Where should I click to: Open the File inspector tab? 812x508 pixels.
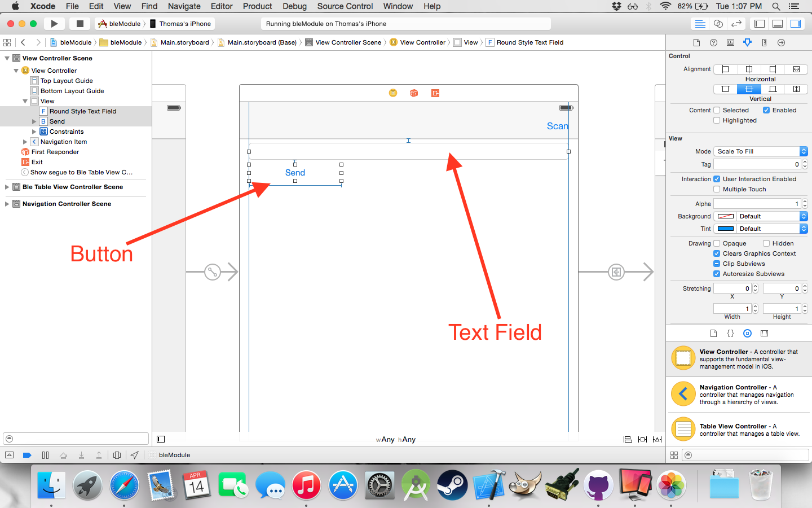(x=696, y=42)
